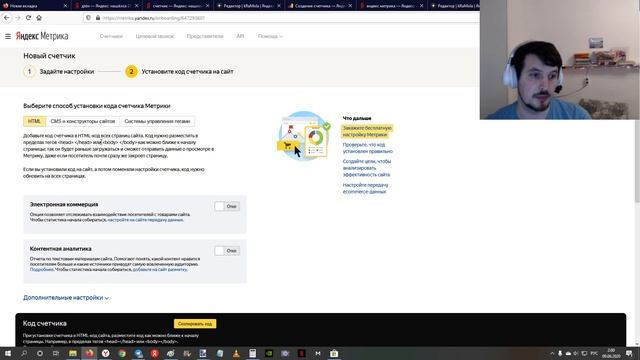Select the Системы управления тегами tab
The height and width of the screenshot is (360, 640).
pyautogui.click(x=157, y=121)
